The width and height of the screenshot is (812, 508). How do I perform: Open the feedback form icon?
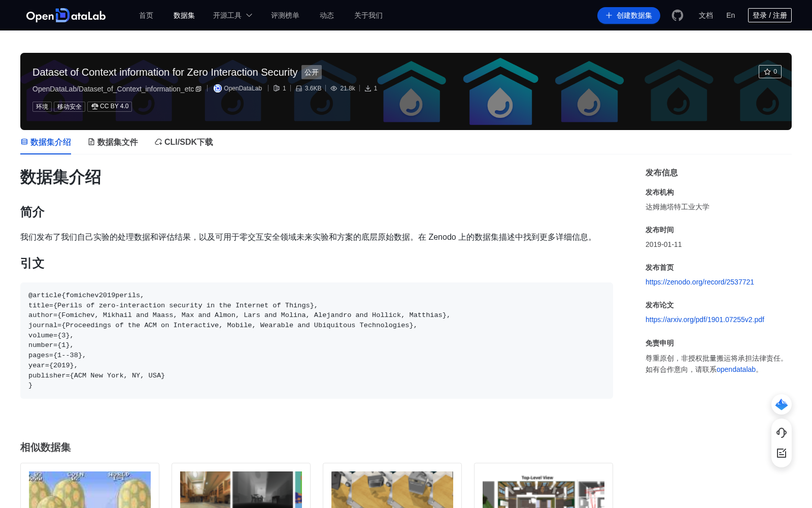(x=782, y=453)
